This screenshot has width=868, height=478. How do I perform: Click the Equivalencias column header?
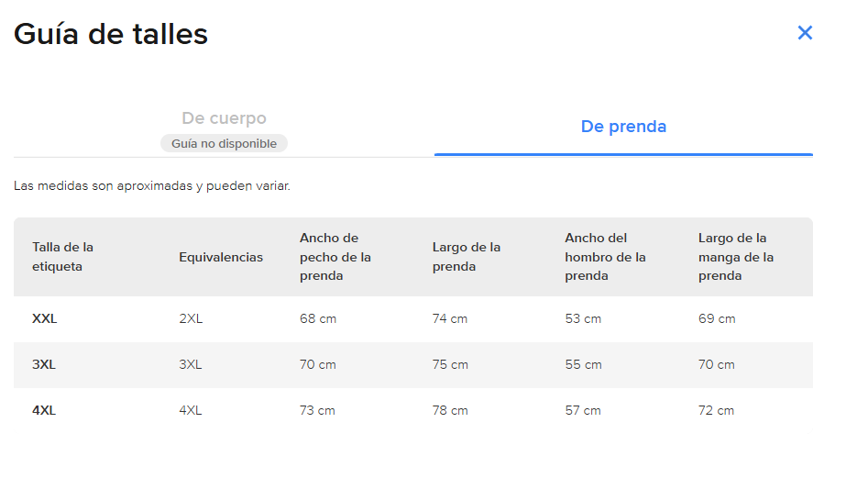(221, 257)
